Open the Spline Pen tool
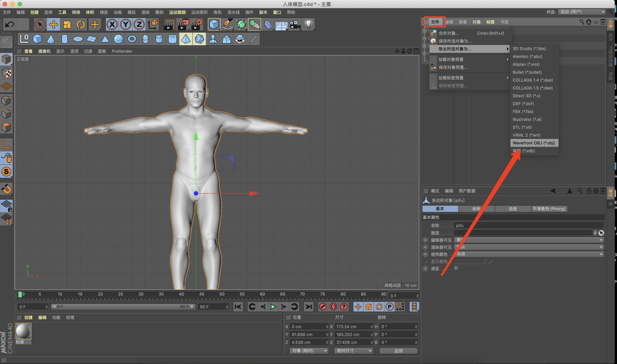Image resolution: width=617 pixels, height=364 pixels. click(x=228, y=24)
